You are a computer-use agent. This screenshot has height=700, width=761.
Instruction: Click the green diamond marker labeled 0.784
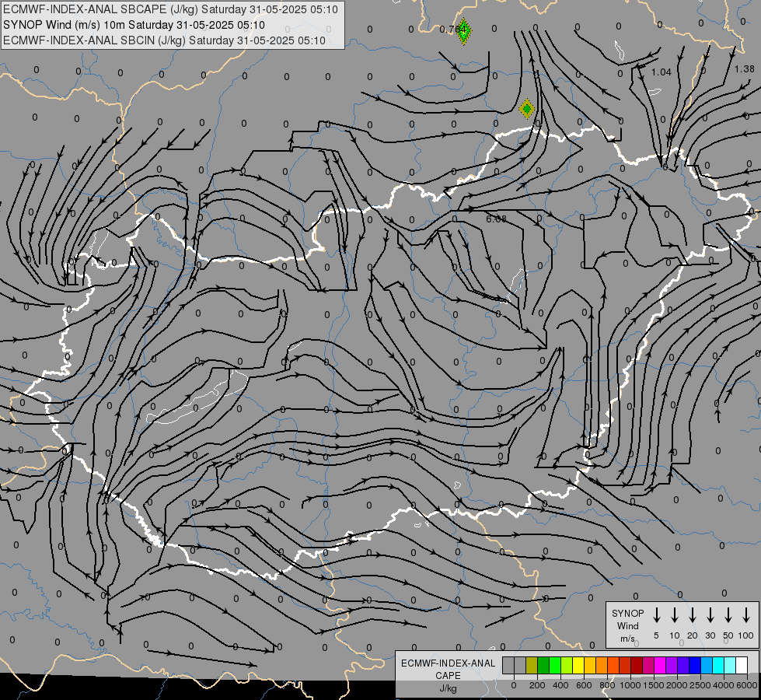click(x=463, y=30)
